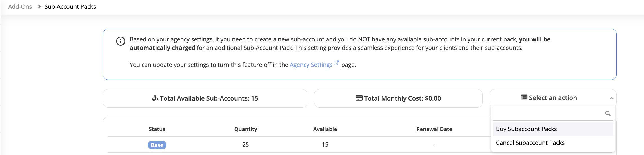This screenshot has width=644, height=155.
Task: Click the Sub-Account Packs breadcrumb
Action: coord(70,6)
